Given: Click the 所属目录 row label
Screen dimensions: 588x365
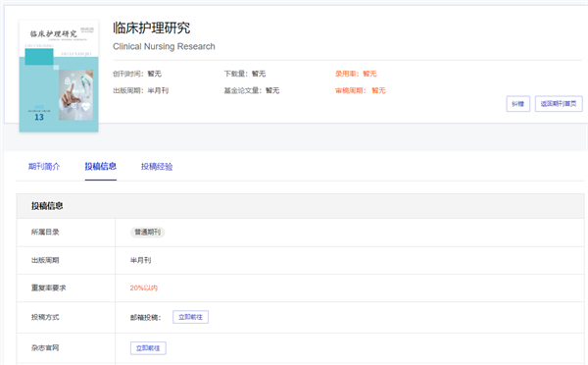Looking at the screenshot, I should pos(45,233).
